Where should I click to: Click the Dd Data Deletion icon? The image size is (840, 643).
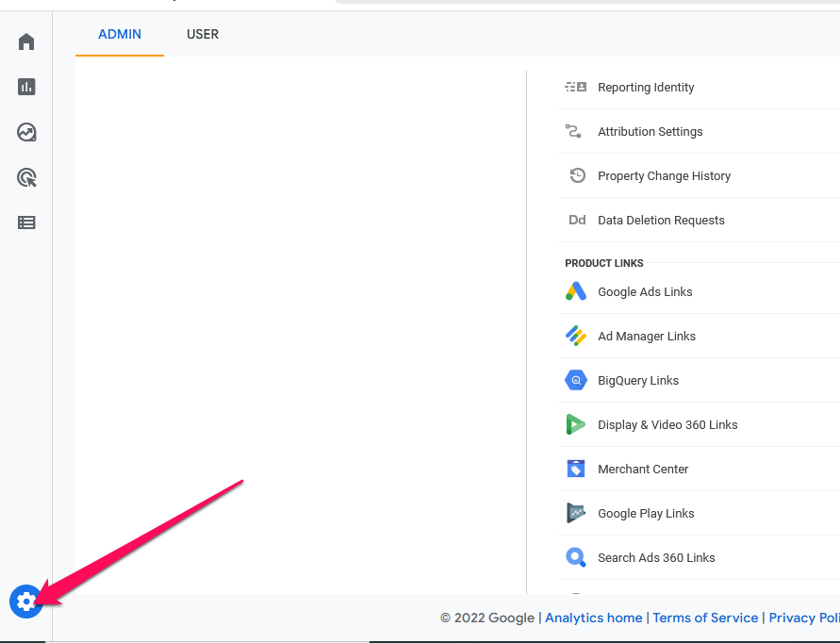point(577,220)
